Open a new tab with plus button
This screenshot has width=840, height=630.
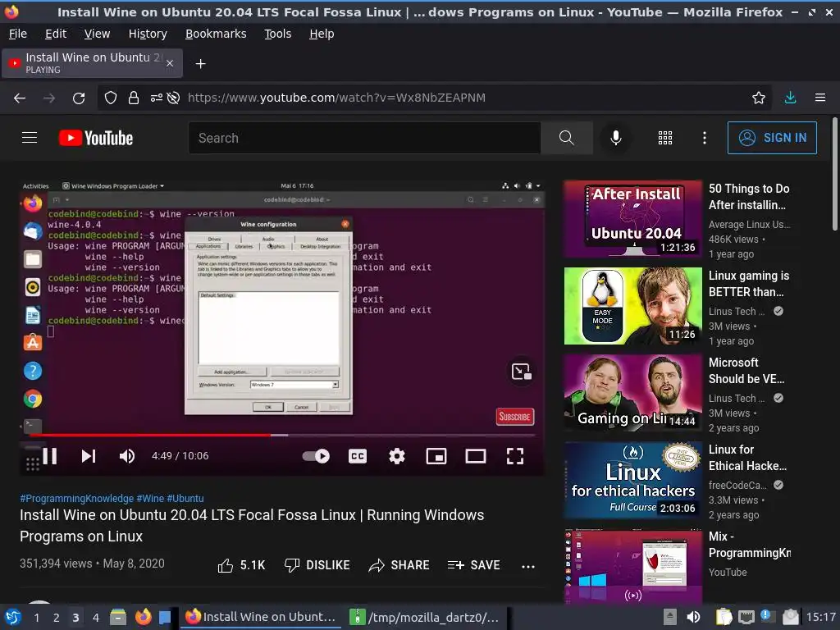[x=200, y=64]
